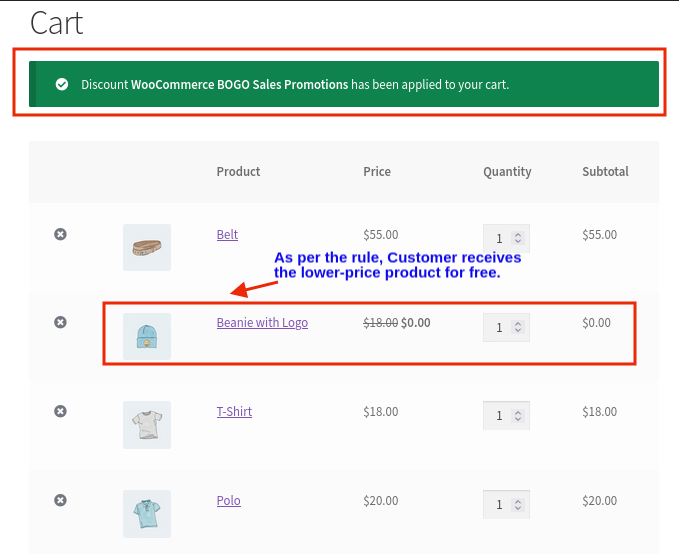Go to the T-Shirt product page

(234, 411)
